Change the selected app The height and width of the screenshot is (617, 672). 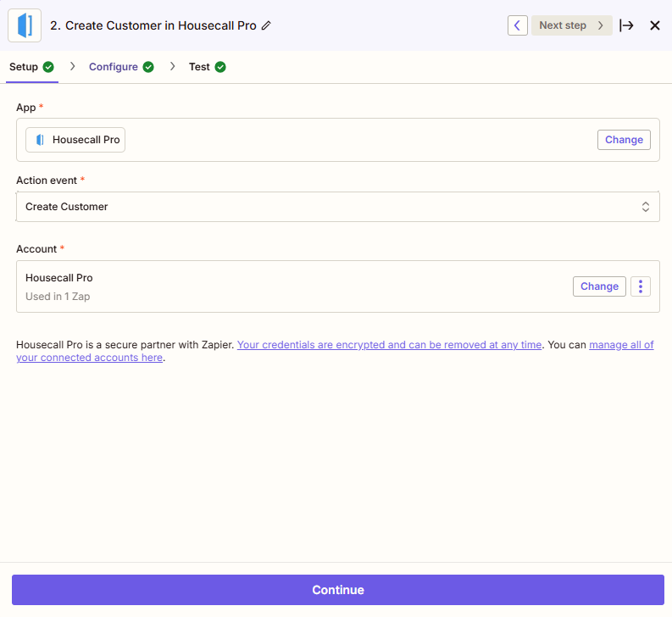[x=624, y=140]
